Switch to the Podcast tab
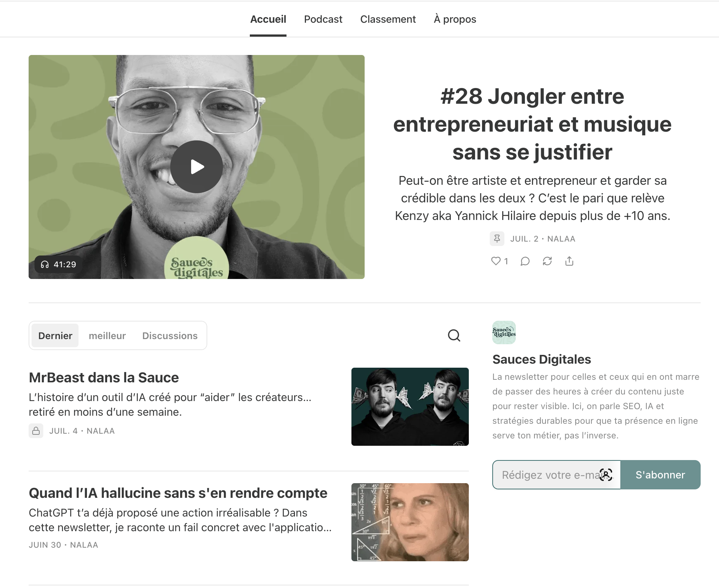Viewport: 719px width, 588px height. 323,19
